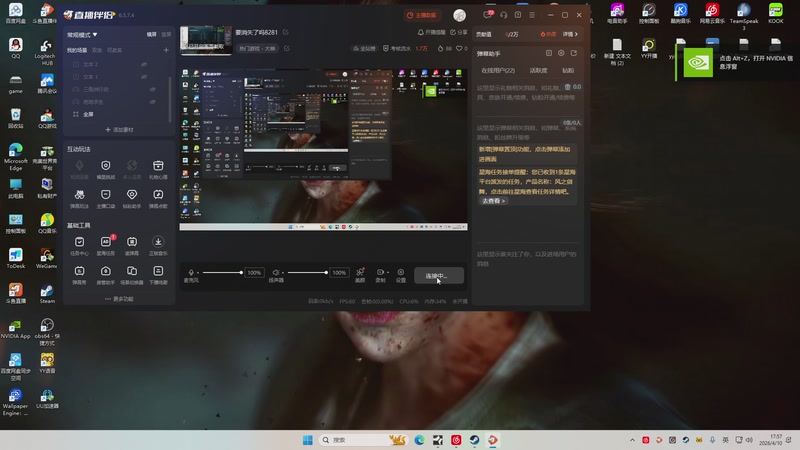This screenshot has height=450, width=800.
Task: Select 全屏 source row
Action: pyautogui.click(x=117, y=114)
